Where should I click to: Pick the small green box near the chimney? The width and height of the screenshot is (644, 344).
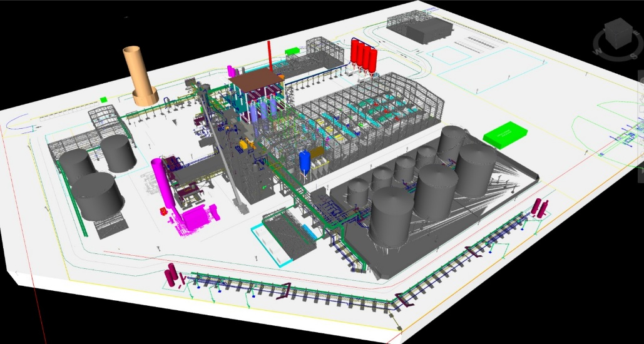pyautogui.click(x=104, y=99)
